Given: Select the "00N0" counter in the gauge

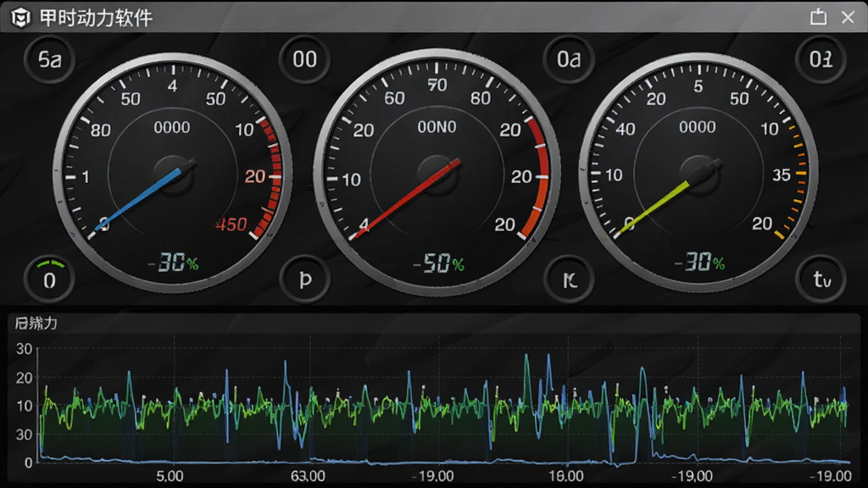Looking at the screenshot, I should (437, 127).
